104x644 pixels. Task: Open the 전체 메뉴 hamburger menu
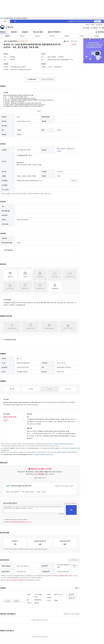pyautogui.click(x=100, y=32)
